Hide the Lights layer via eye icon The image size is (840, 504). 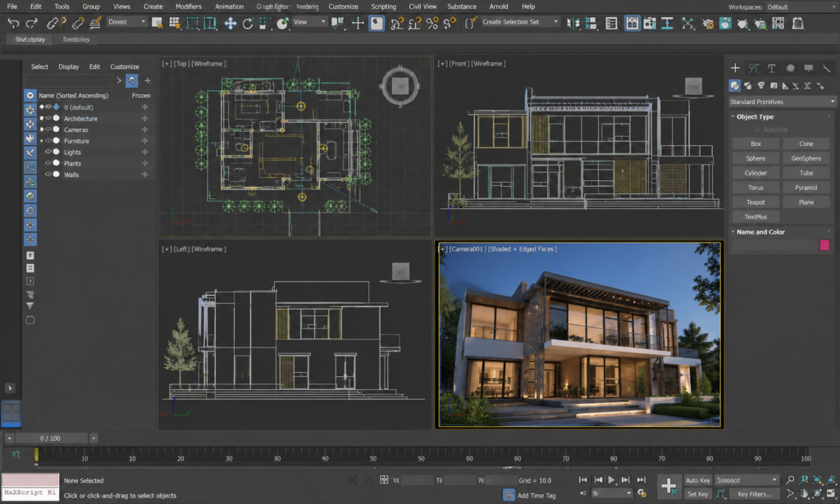pyautogui.click(x=48, y=152)
